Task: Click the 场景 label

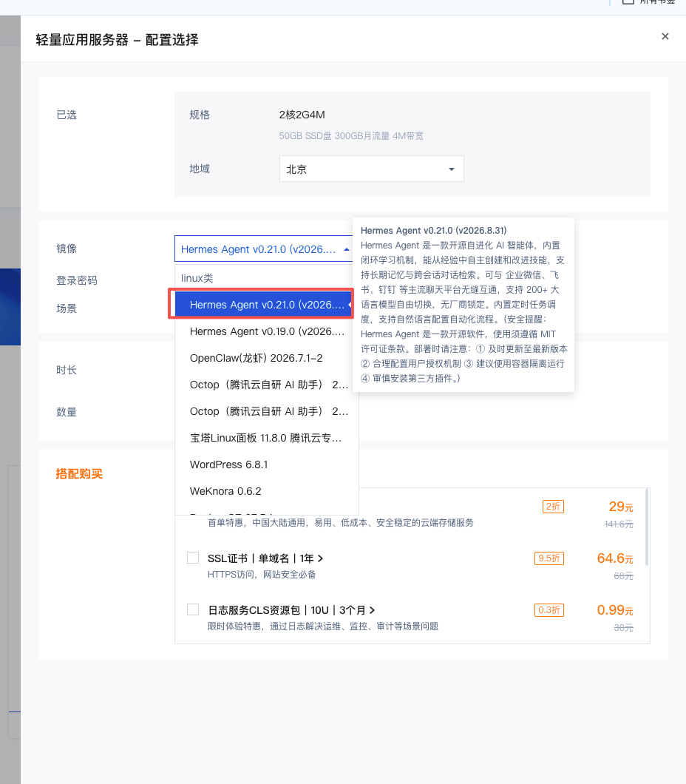Action: 67,308
